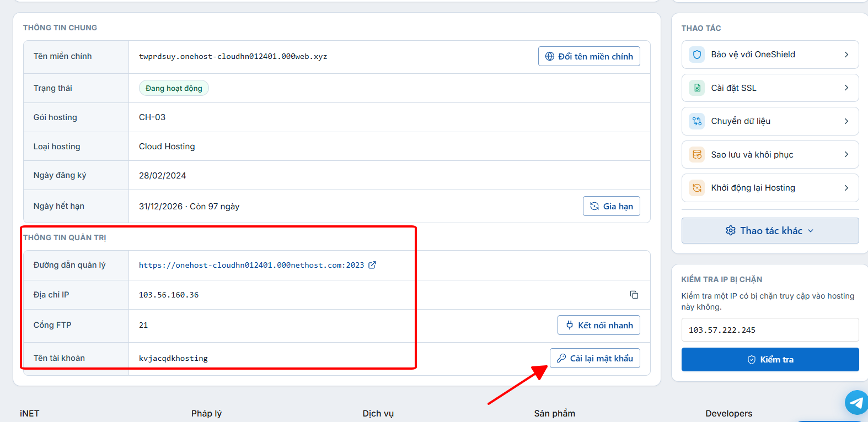Click the Dịch vụ footer heading

(378, 413)
